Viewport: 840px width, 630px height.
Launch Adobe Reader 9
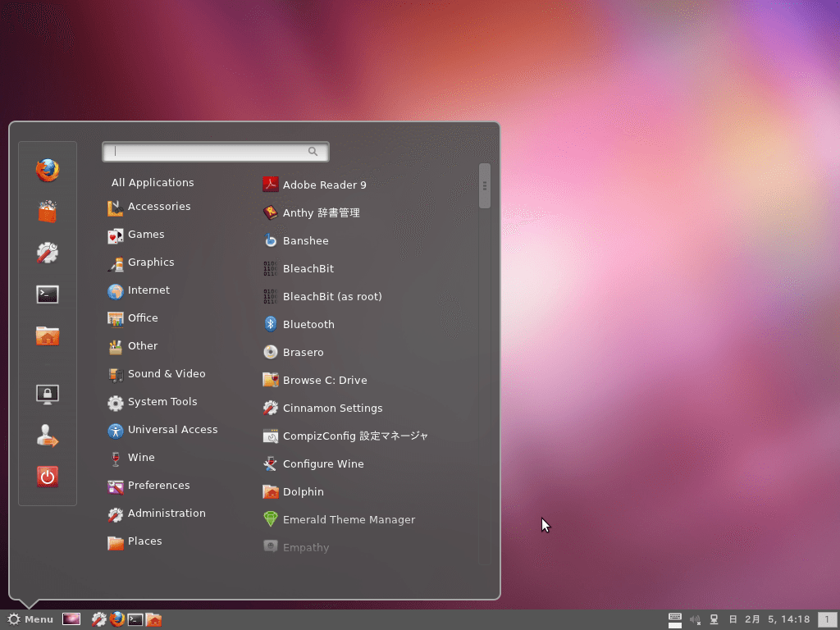click(x=324, y=185)
